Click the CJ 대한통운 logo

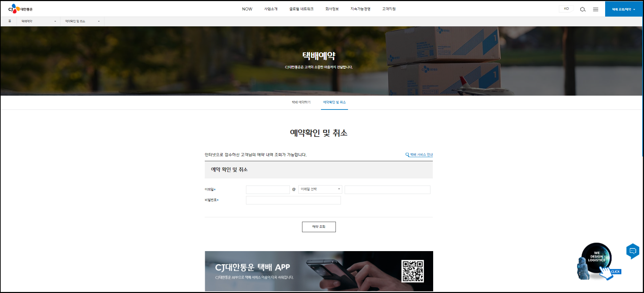coord(20,9)
